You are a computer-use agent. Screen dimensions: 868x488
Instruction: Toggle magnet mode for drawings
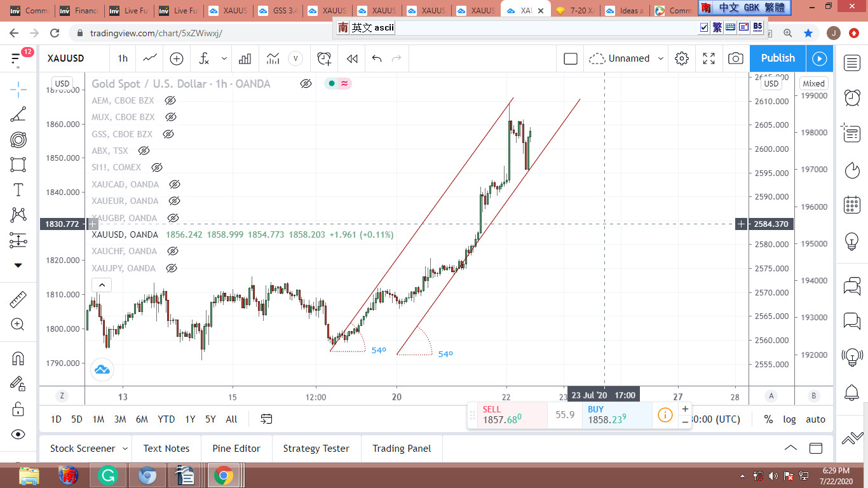[18, 358]
